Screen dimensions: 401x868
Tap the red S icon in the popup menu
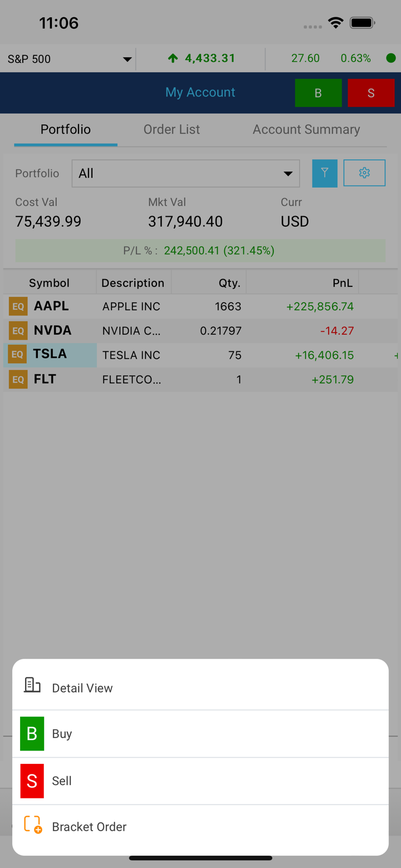tap(32, 781)
